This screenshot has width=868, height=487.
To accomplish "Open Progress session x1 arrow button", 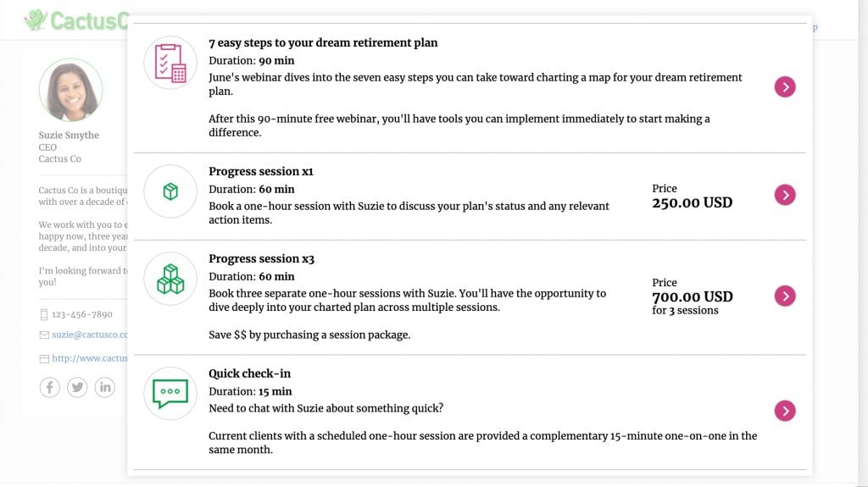I will (785, 195).
